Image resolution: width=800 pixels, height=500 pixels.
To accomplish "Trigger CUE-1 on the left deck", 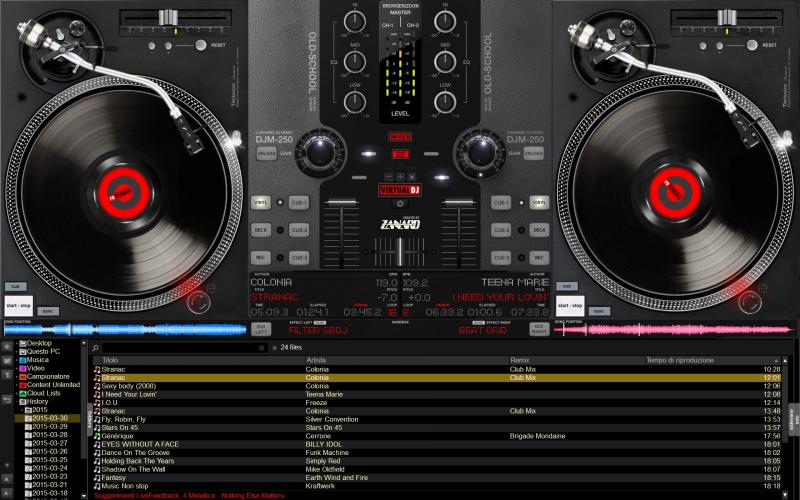I will click(x=299, y=203).
